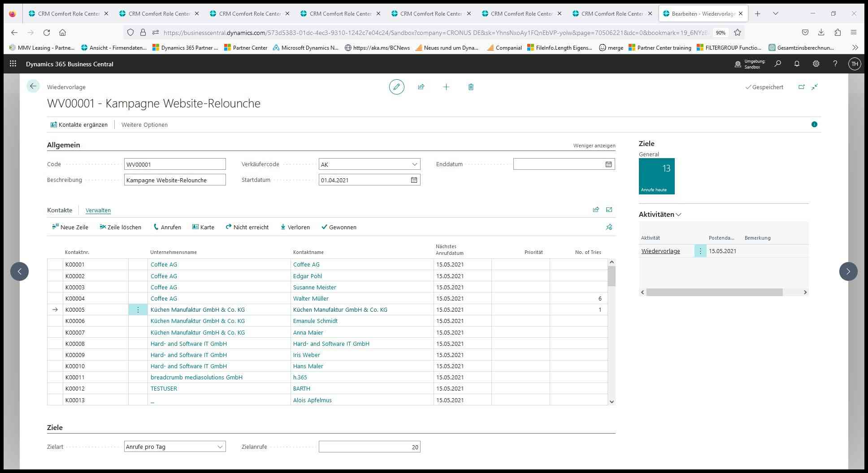Click the Anrufen action

pos(167,227)
